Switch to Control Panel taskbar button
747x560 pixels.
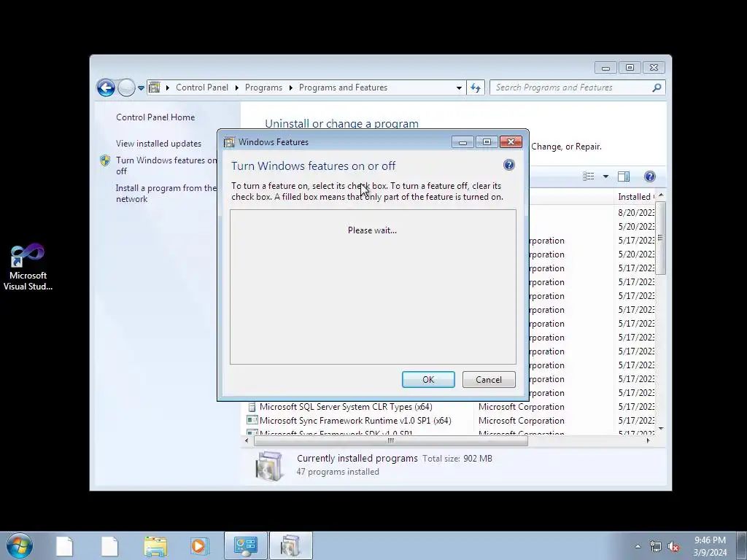click(246, 545)
